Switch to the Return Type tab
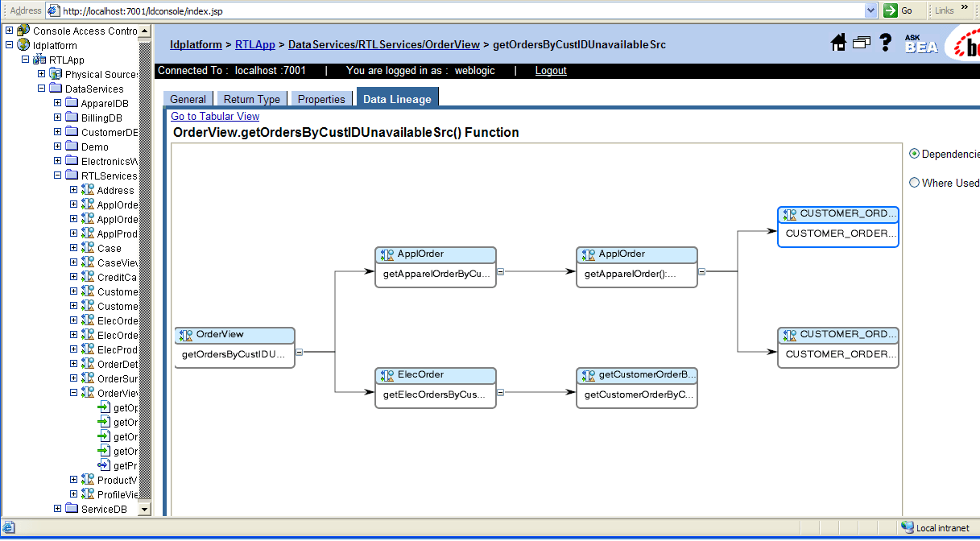Viewport: 980px width, 541px height. pyautogui.click(x=252, y=99)
